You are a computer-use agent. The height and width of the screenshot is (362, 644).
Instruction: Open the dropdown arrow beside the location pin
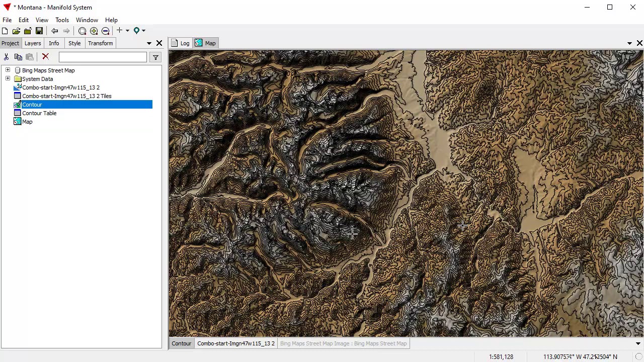pyautogui.click(x=143, y=31)
